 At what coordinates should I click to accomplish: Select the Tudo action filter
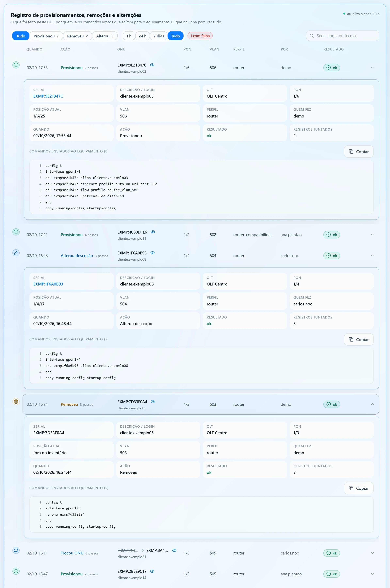[x=21, y=36]
